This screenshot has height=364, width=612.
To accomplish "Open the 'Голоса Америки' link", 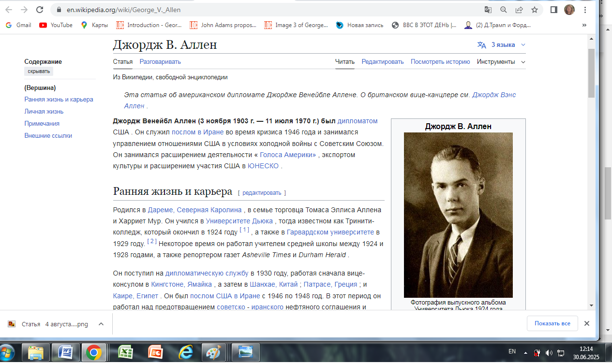I will point(288,155).
